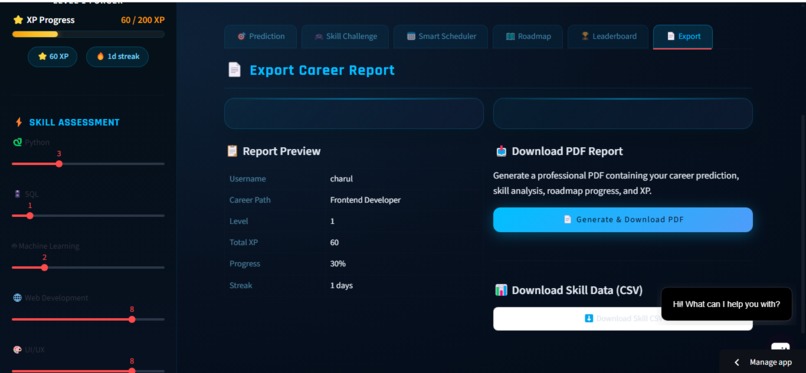The image size is (806, 373).
Task: Click the '30%' progress value
Action: click(338, 264)
